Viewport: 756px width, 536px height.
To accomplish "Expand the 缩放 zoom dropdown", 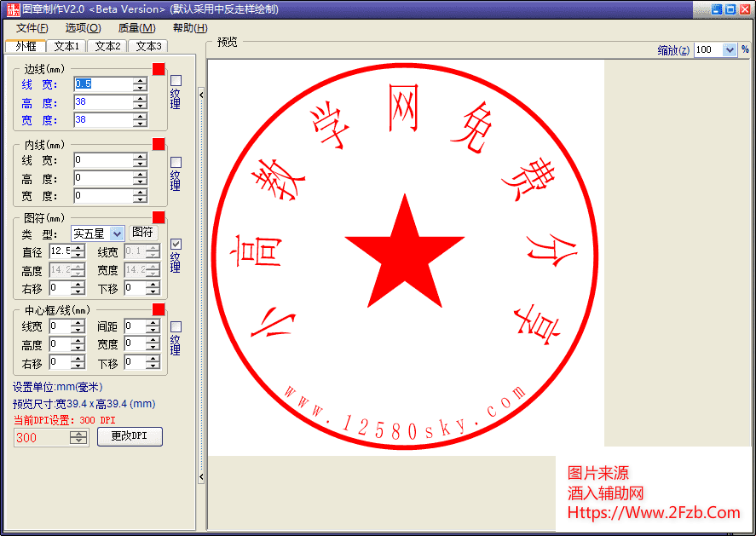I will (729, 50).
